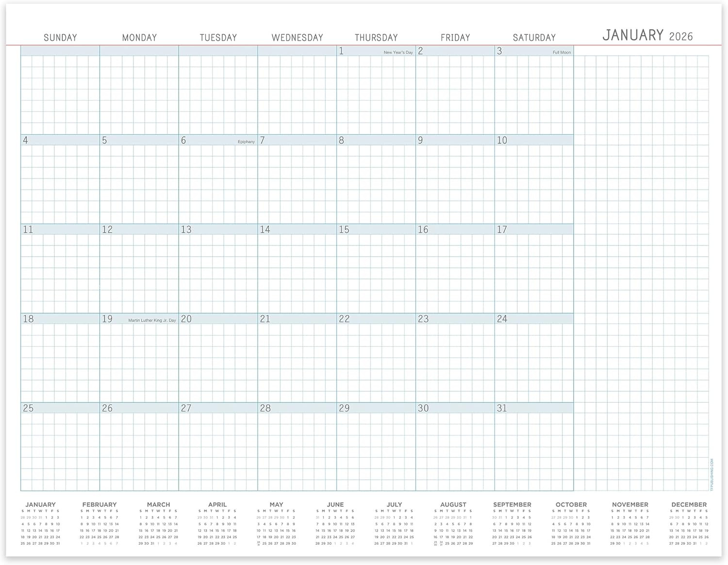Click the vertical TFPUBLISHING.COM text
Viewport: 728px width, 565px height.
tap(712, 475)
